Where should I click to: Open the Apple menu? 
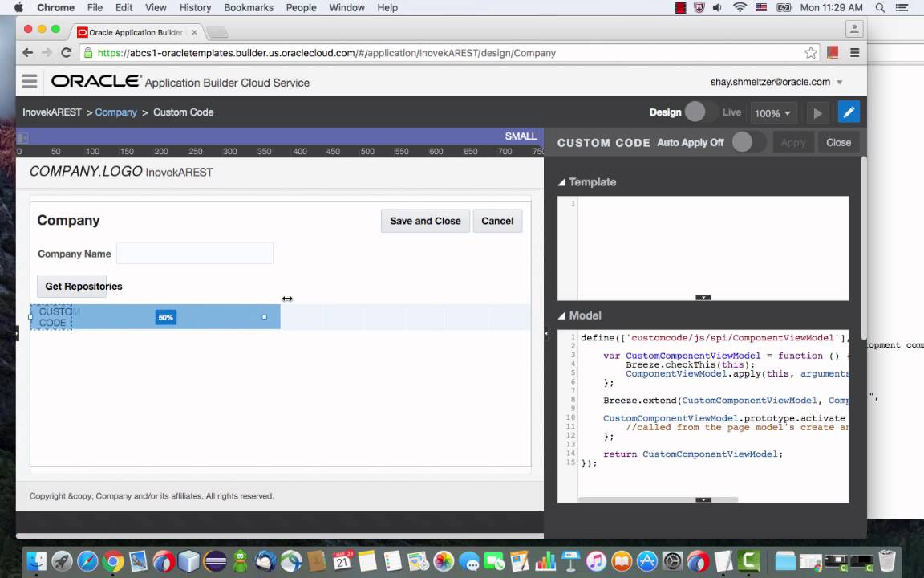coord(18,8)
